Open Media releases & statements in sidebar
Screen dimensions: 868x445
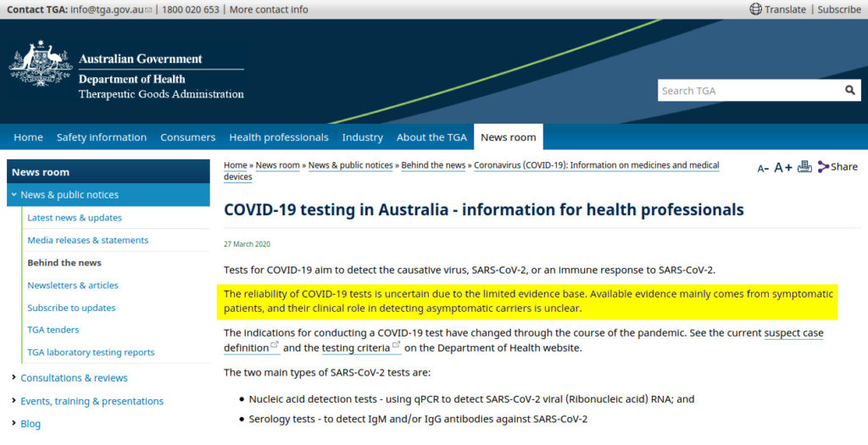pyautogui.click(x=87, y=240)
